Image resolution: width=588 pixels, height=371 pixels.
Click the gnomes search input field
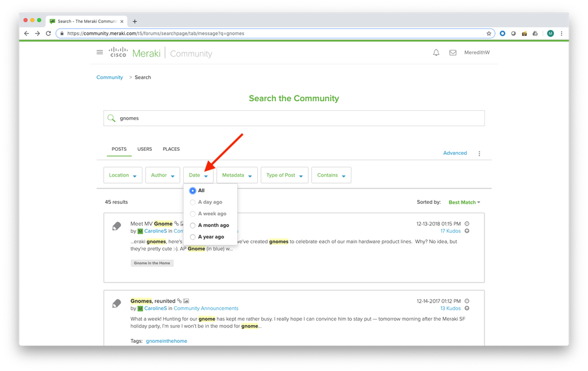pyautogui.click(x=294, y=118)
